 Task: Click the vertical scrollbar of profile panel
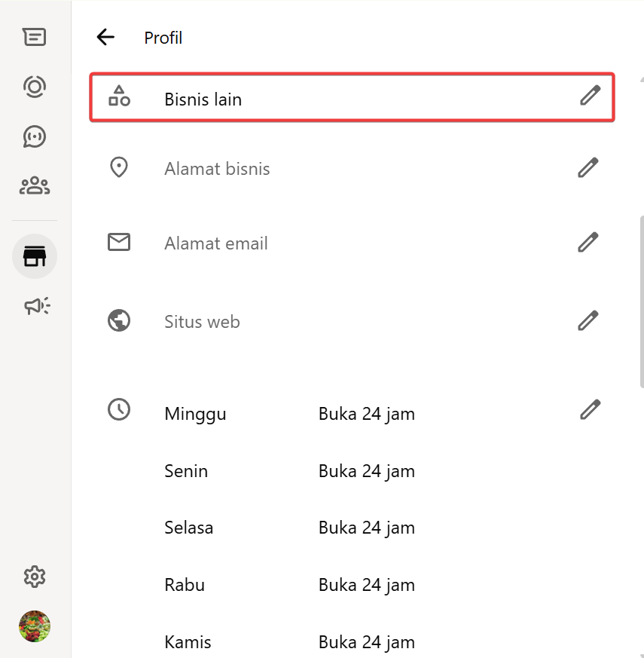(x=641, y=301)
